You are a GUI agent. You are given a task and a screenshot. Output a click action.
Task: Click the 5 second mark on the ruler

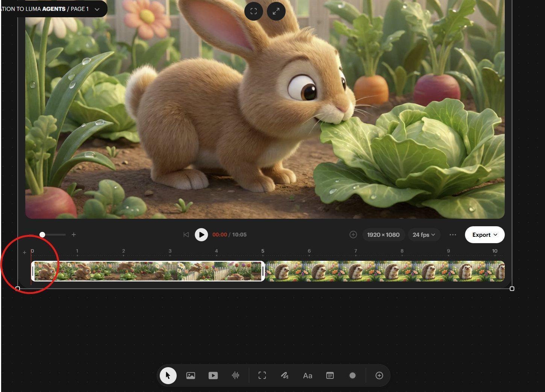(263, 251)
